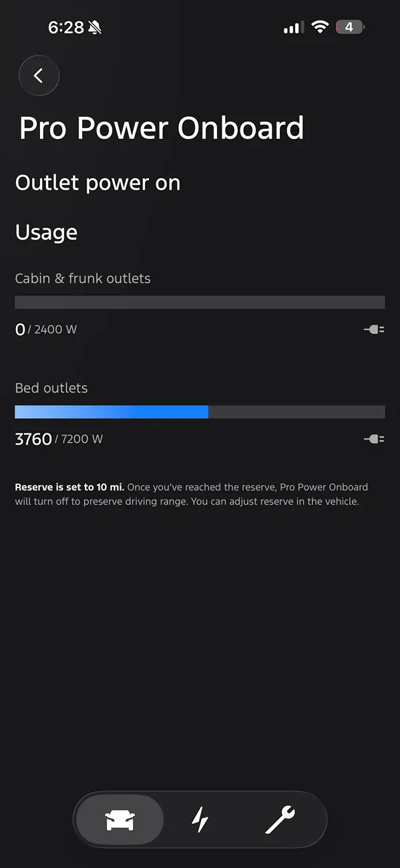The image size is (400, 868).
Task: Go back with the back arrow button
Action: (x=39, y=75)
